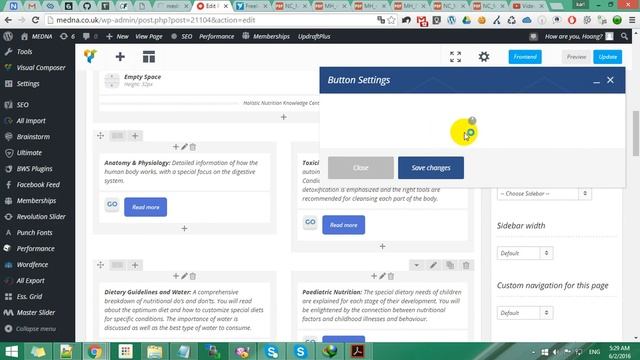Click GO icon beside Toxicity Read more button
The width and height of the screenshot is (640, 360).
coord(310,222)
